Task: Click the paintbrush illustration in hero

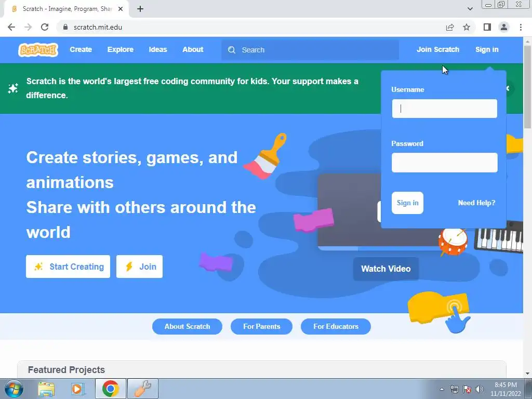Action: click(x=265, y=156)
